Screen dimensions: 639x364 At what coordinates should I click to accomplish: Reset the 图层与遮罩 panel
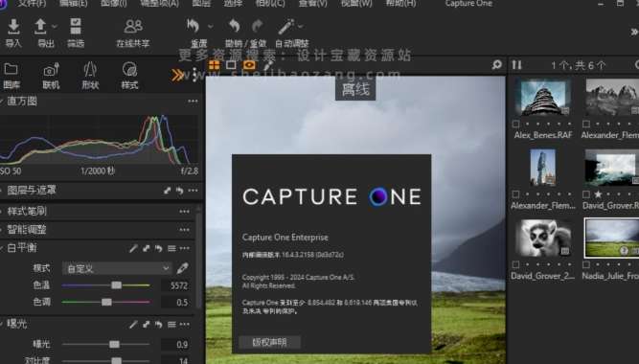click(180, 190)
